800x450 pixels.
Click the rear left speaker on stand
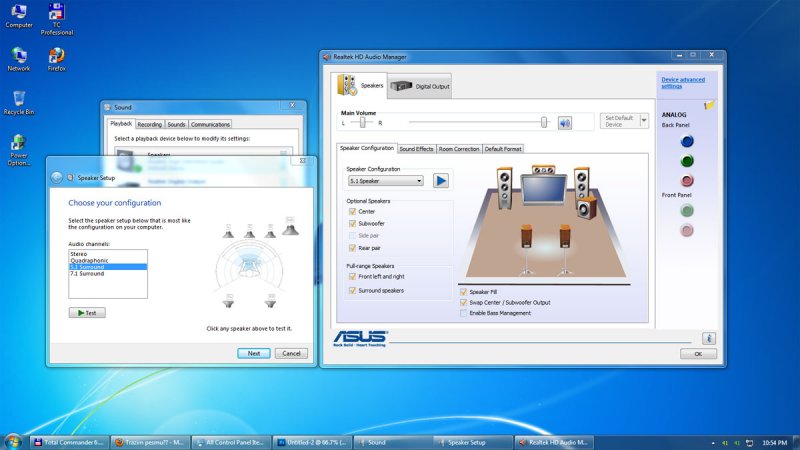pyautogui.click(x=526, y=237)
